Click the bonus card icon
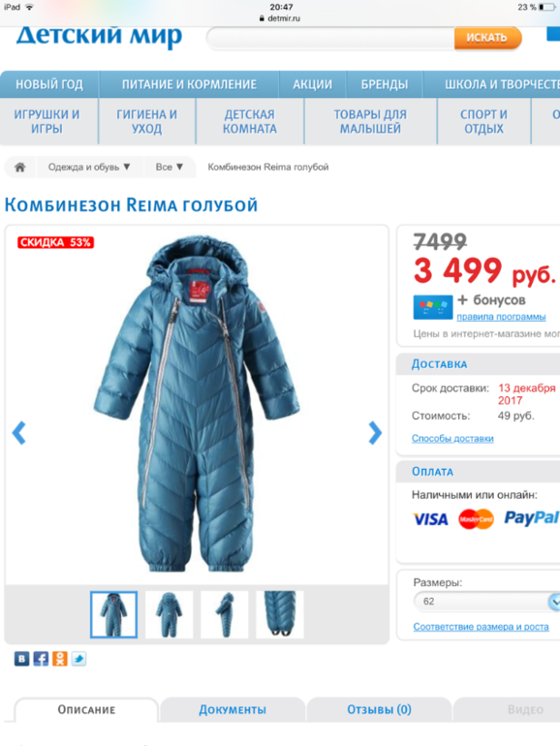The height and width of the screenshot is (746, 560). 432,307
